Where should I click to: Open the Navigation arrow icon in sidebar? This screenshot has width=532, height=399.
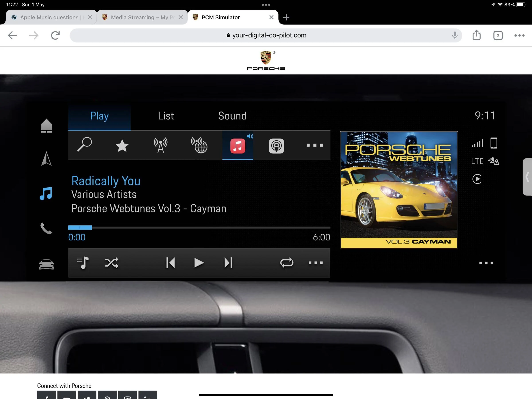tap(46, 158)
